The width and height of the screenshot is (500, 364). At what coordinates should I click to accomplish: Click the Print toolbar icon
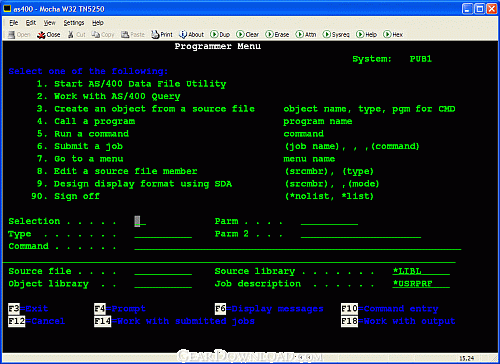tap(162, 34)
